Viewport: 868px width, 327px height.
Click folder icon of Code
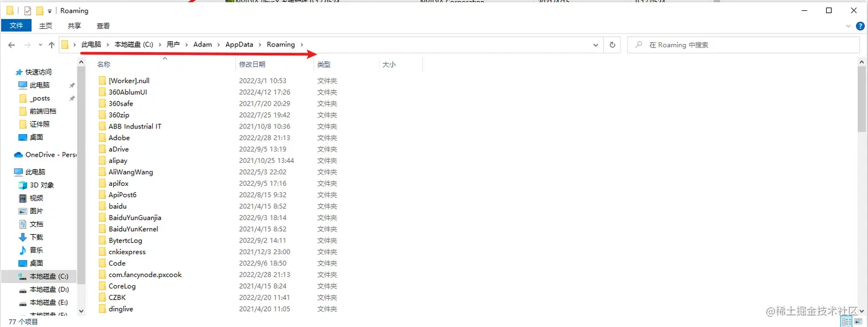[102, 263]
